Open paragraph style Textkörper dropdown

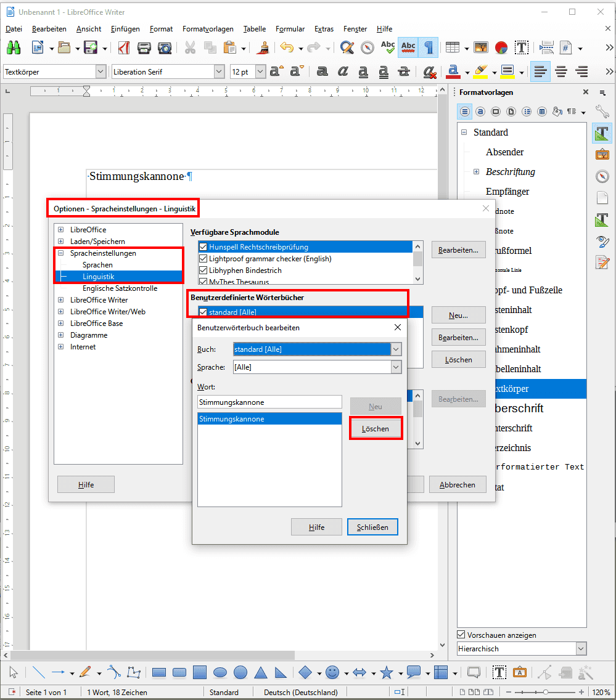click(x=101, y=71)
